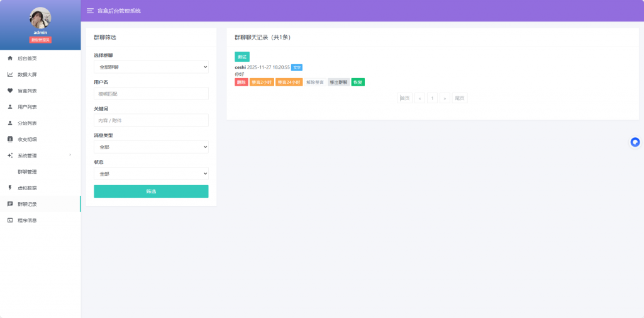Click the chat bubble icon for 群聊记录

click(x=10, y=204)
